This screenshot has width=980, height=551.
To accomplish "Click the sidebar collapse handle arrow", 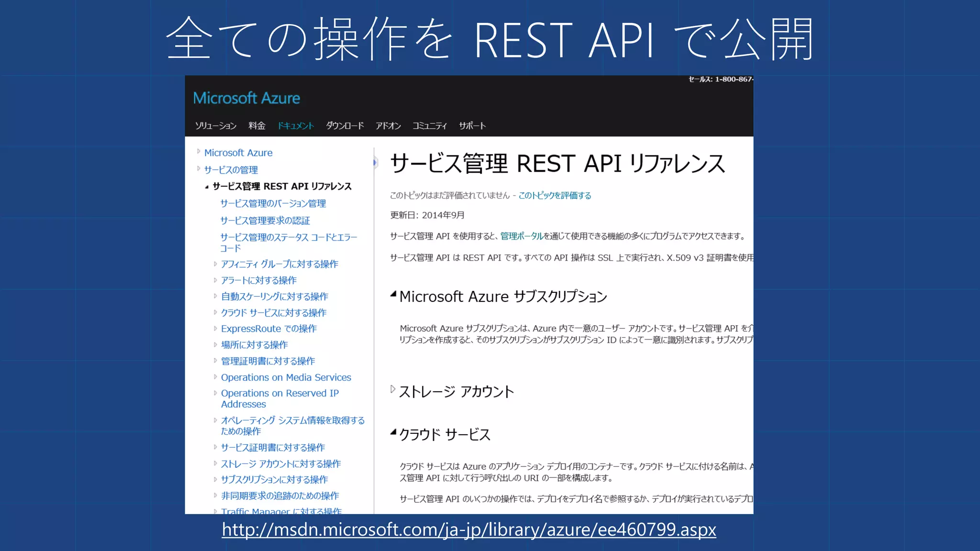I will [x=376, y=163].
